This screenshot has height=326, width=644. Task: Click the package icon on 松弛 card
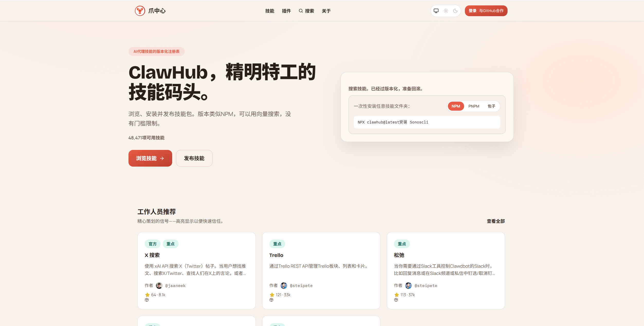(x=396, y=300)
